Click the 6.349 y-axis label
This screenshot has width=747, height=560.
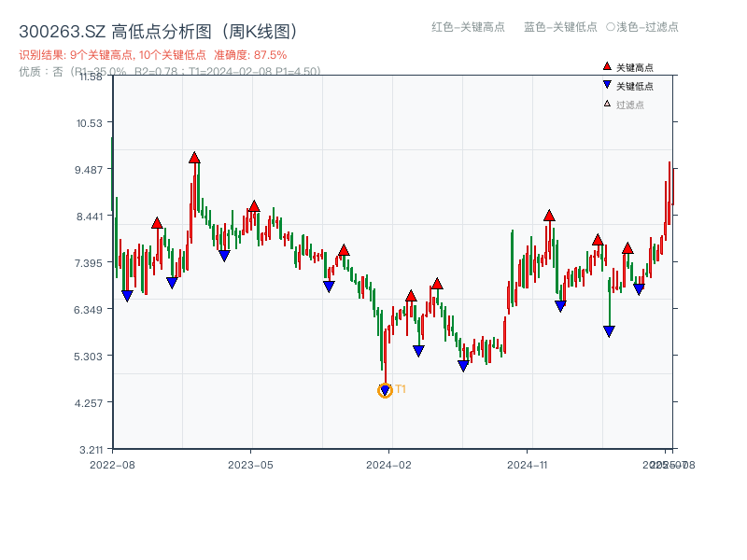[x=88, y=310]
